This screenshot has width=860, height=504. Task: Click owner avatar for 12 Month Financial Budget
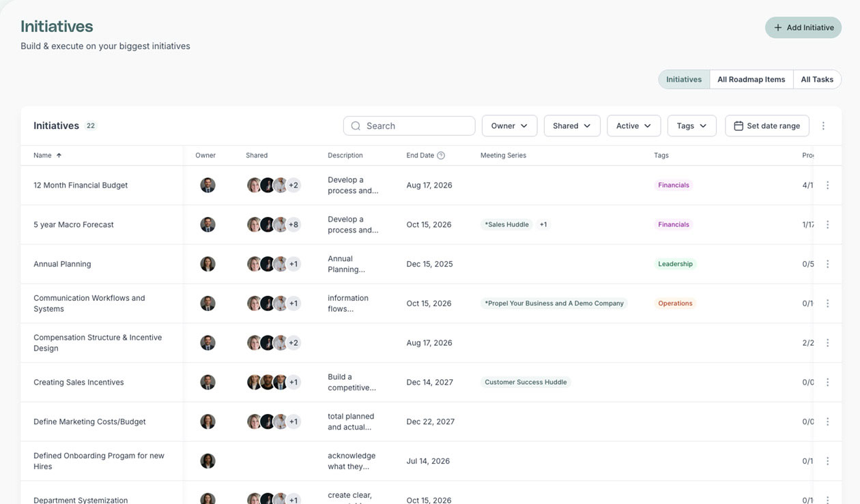pos(207,185)
